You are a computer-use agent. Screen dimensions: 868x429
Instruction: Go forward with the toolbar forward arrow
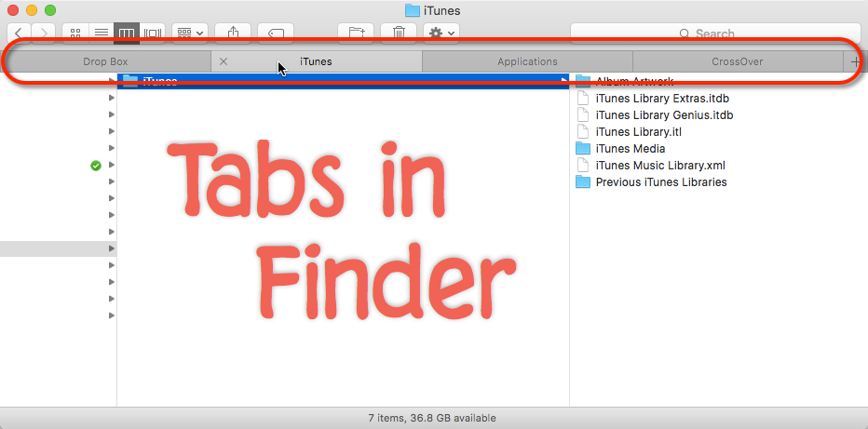43,34
